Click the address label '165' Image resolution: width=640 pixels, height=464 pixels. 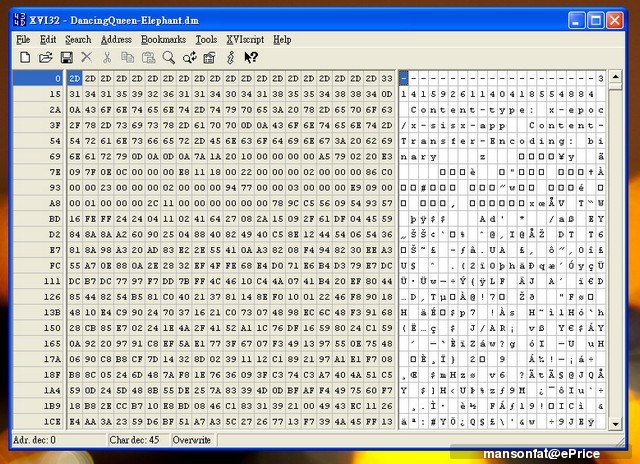(52, 344)
